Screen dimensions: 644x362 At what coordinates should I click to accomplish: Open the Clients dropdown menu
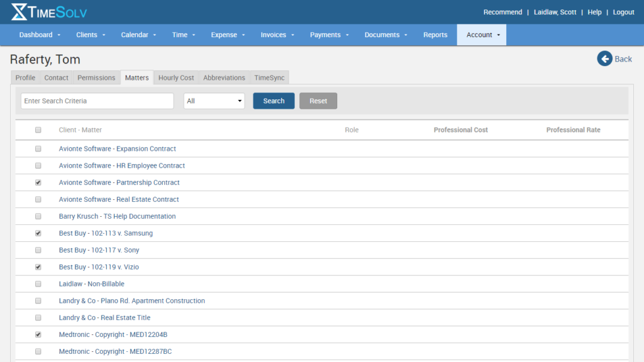coord(91,35)
